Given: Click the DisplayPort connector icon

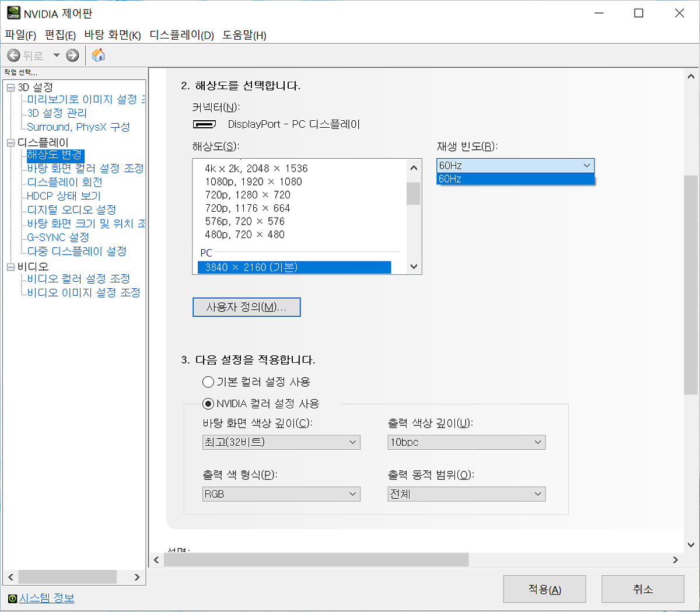Looking at the screenshot, I should 204,124.
